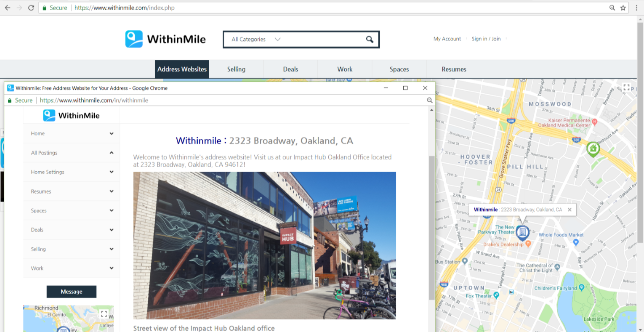Bookmark this page with the star icon

(x=623, y=8)
